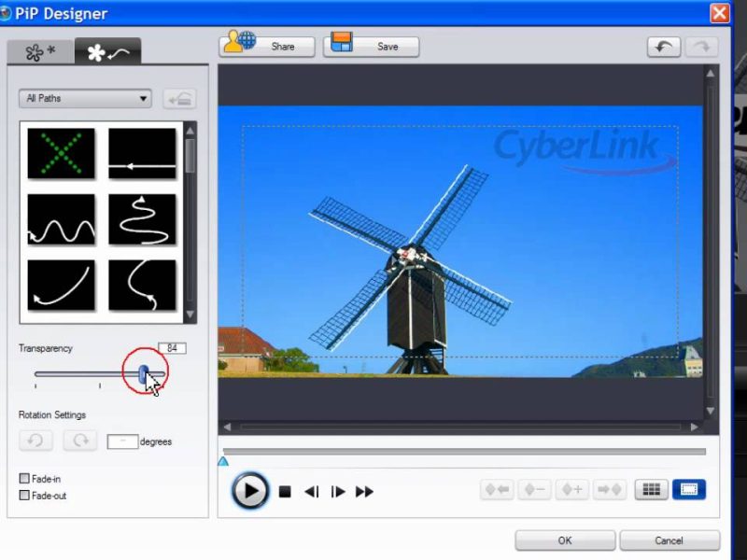Image resolution: width=747 pixels, height=560 pixels.
Task: Click the Transparency value field showing 84
Action: point(172,348)
